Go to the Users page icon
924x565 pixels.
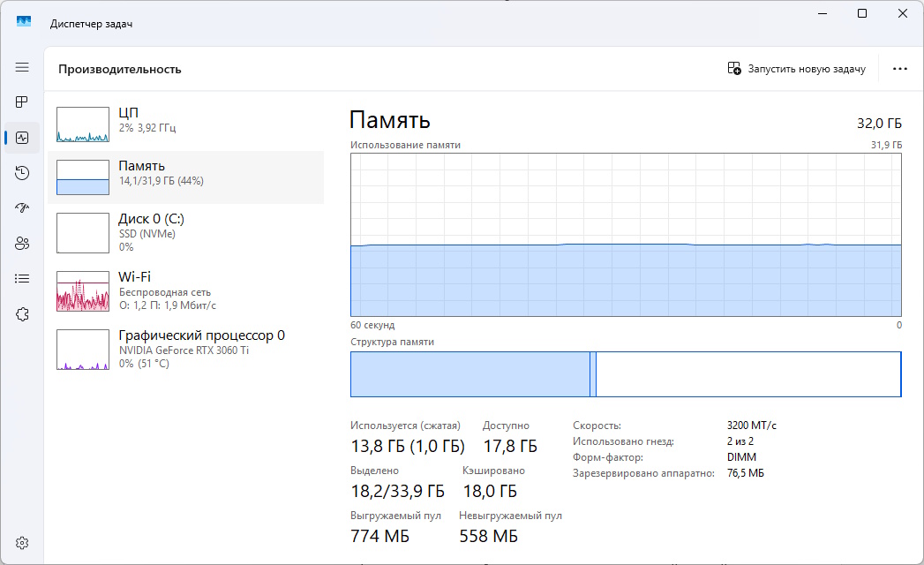(x=22, y=244)
